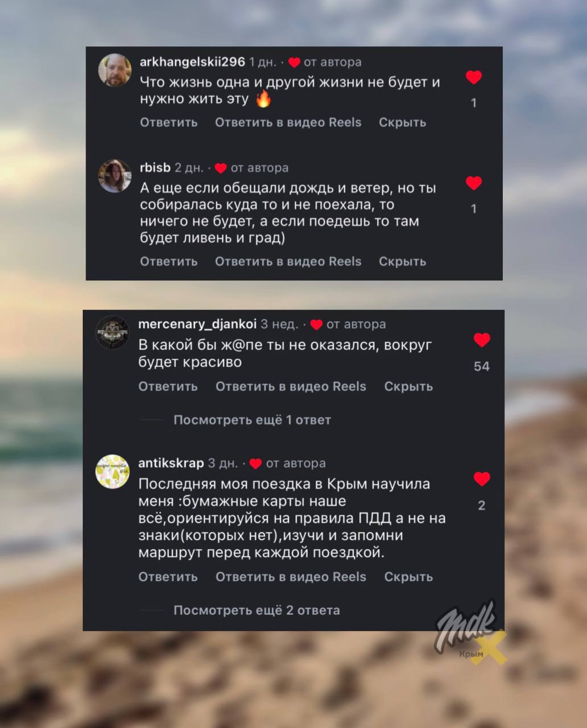Reply in Reels video to antikskrap's comment

click(x=291, y=577)
